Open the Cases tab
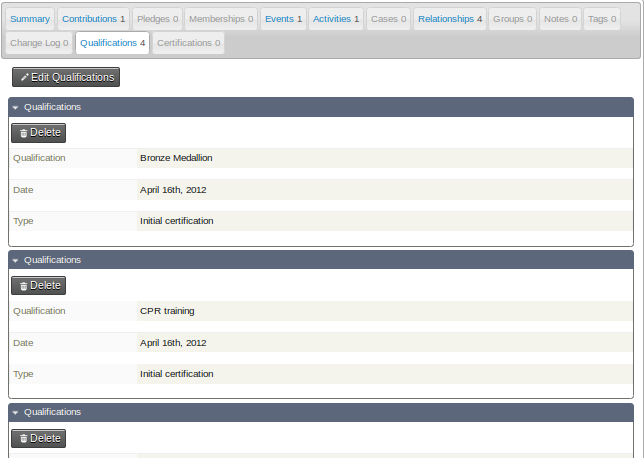644x458 pixels. [389, 19]
